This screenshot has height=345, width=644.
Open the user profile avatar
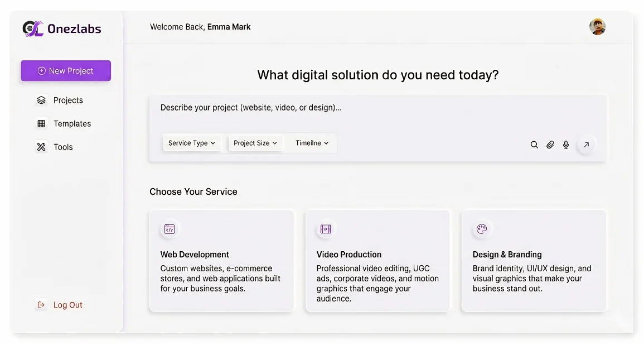click(597, 27)
